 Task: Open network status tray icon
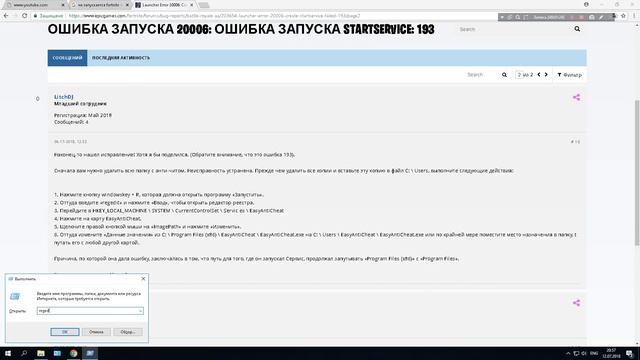point(576,353)
